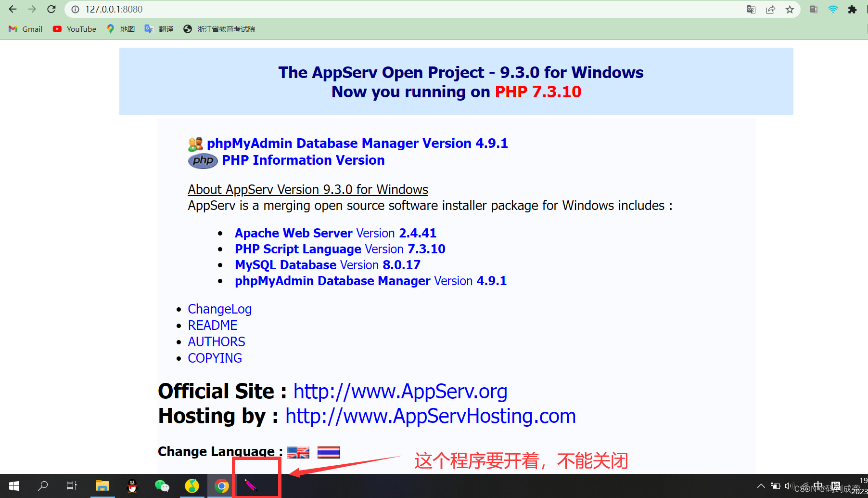
Task: View site information icon in address bar
Action: 75,9
